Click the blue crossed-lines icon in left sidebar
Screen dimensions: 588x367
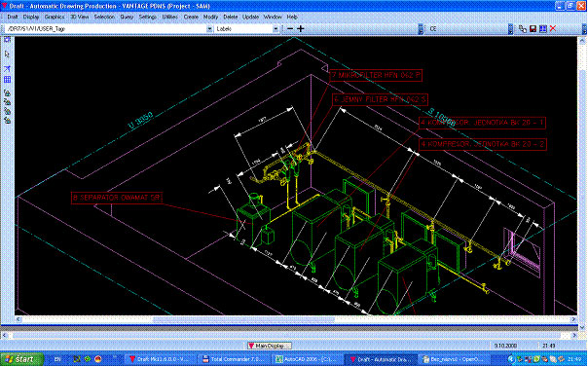click(7, 69)
